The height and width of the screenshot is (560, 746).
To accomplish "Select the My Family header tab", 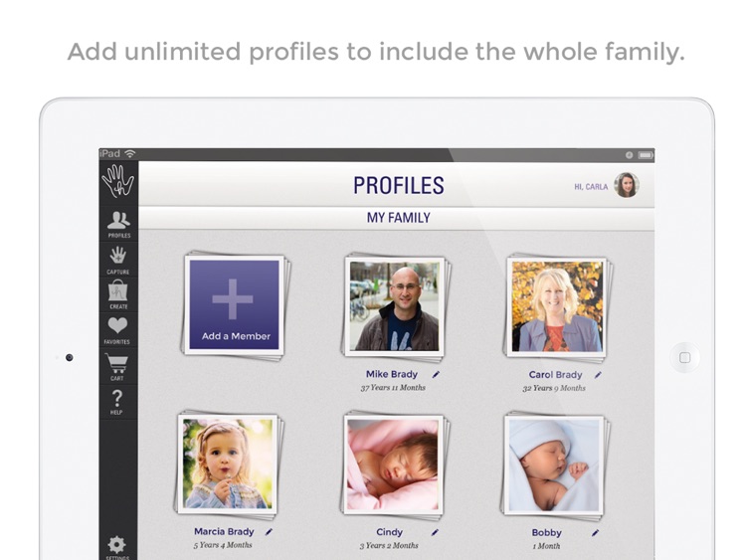I will (x=398, y=218).
